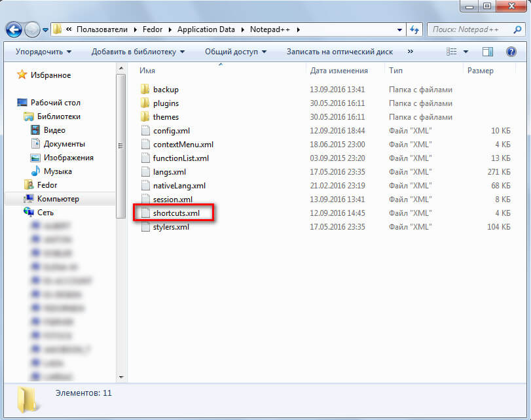Image resolution: width=531 pixels, height=420 pixels.
Task: Click the Элементов: 11 status text
Action: (83, 393)
